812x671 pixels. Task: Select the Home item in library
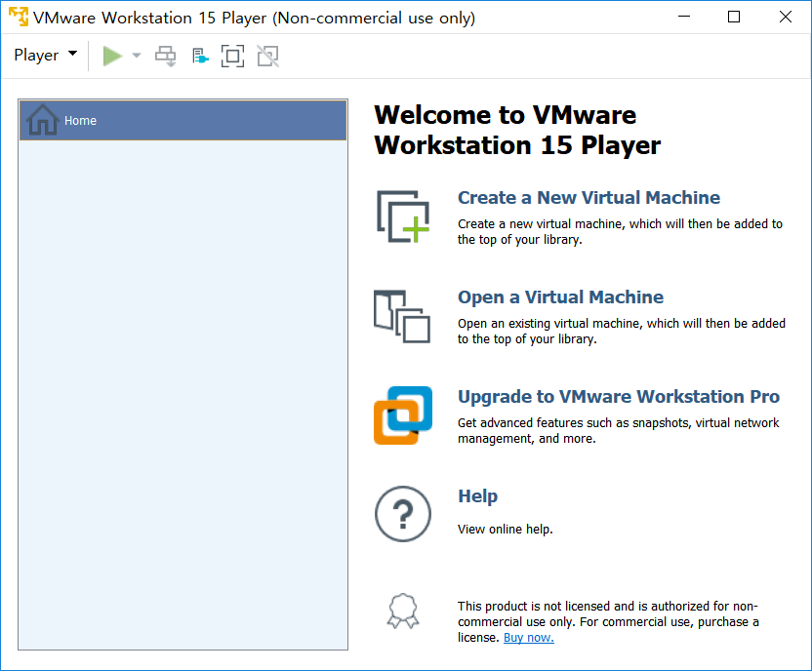click(183, 121)
